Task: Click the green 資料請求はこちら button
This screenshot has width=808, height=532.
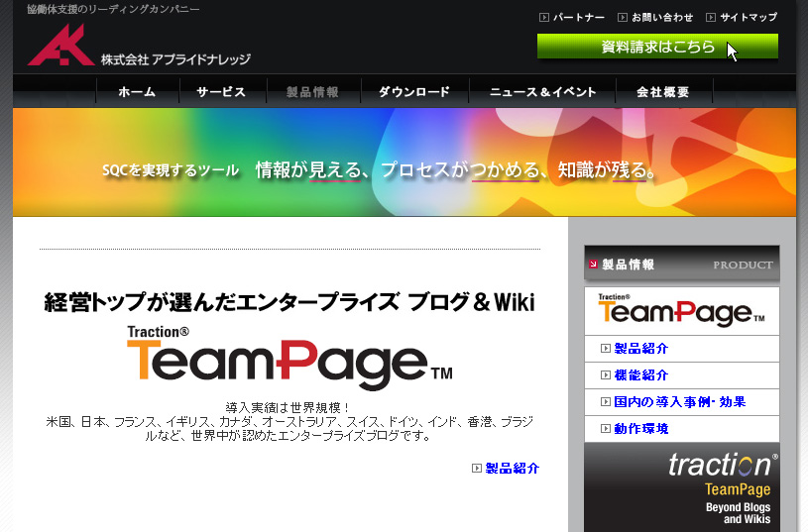Action: pyautogui.click(x=657, y=47)
